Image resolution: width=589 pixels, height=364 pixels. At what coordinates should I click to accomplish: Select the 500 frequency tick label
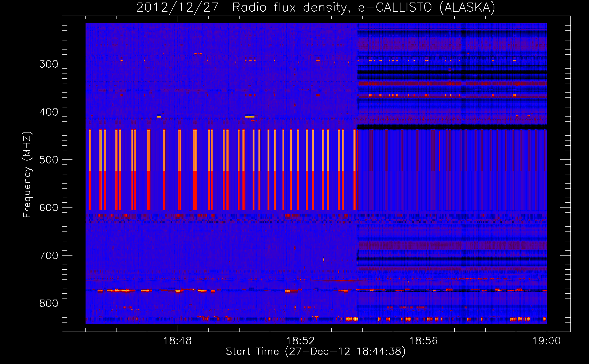coord(49,160)
